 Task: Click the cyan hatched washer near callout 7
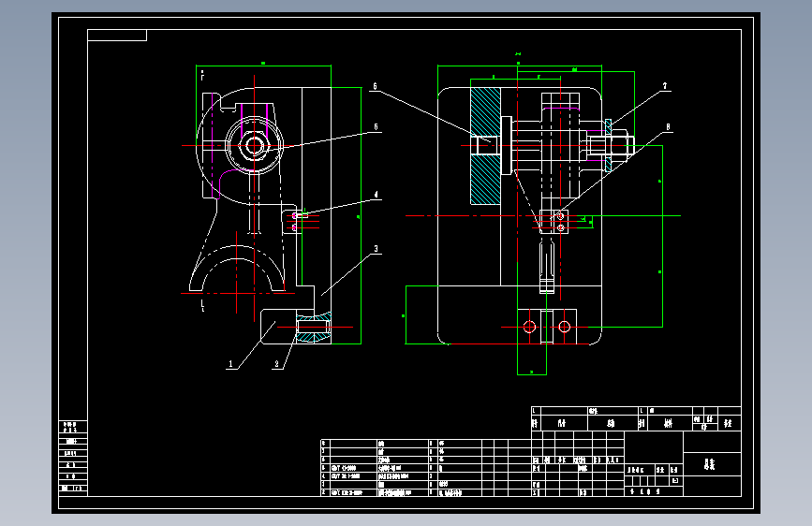click(x=609, y=145)
